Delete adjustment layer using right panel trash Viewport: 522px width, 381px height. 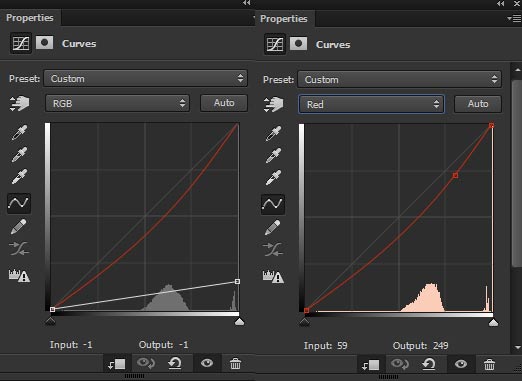[489, 364]
